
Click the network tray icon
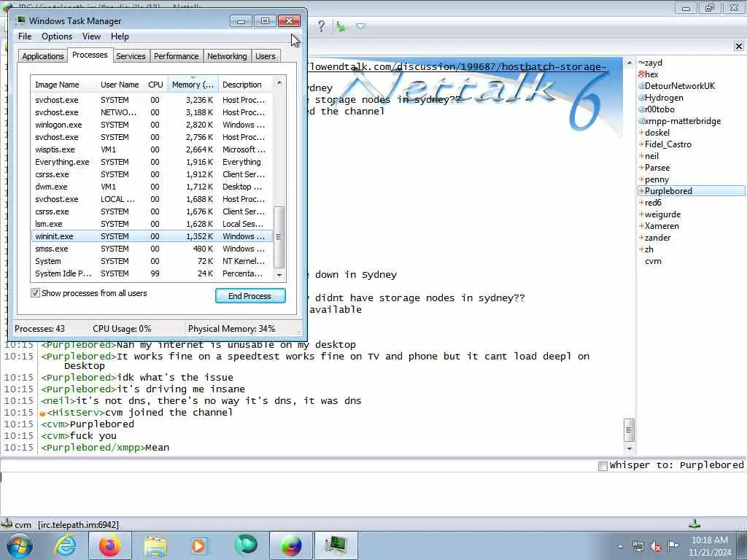(x=638, y=547)
